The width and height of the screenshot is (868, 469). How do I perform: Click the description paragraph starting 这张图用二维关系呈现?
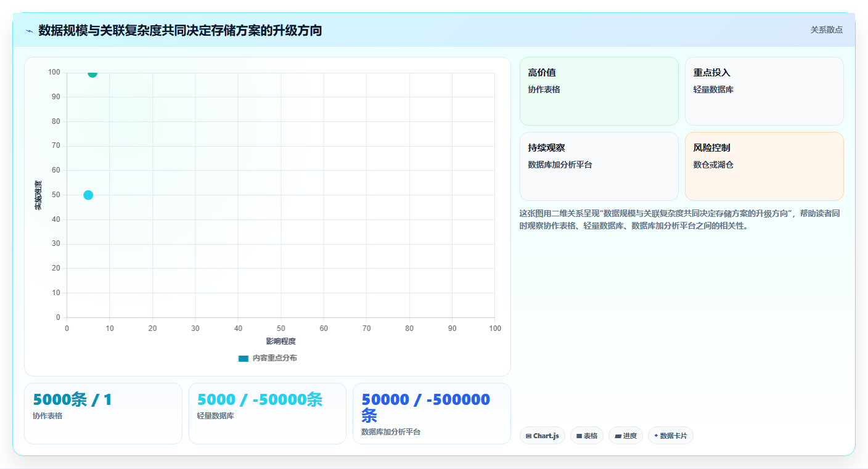(680, 219)
